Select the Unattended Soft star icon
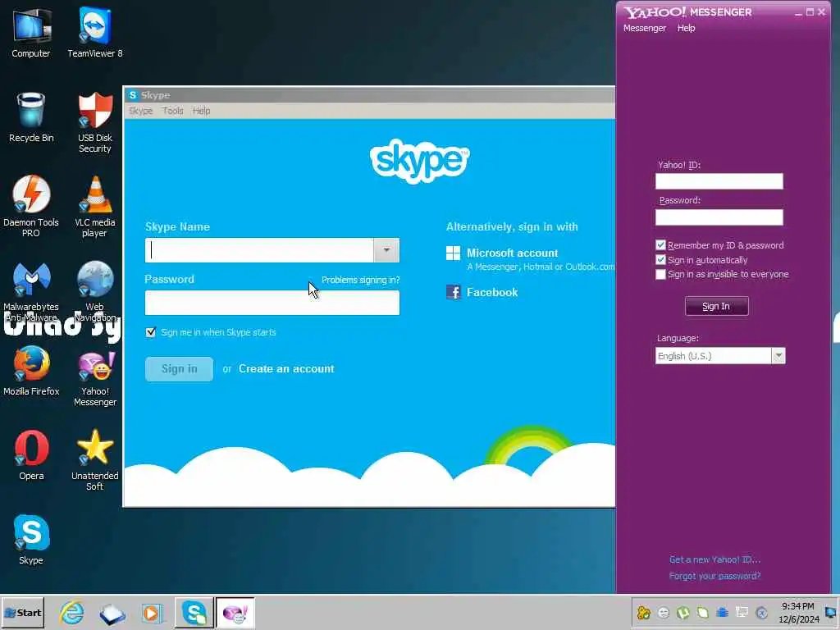Screen dimensions: 840x630 coord(95,459)
